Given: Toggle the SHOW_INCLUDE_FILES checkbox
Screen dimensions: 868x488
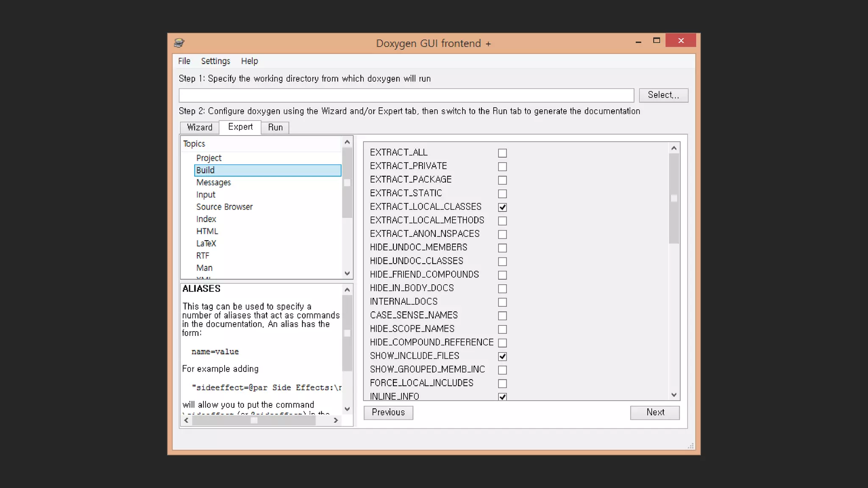Looking at the screenshot, I should pos(502,356).
